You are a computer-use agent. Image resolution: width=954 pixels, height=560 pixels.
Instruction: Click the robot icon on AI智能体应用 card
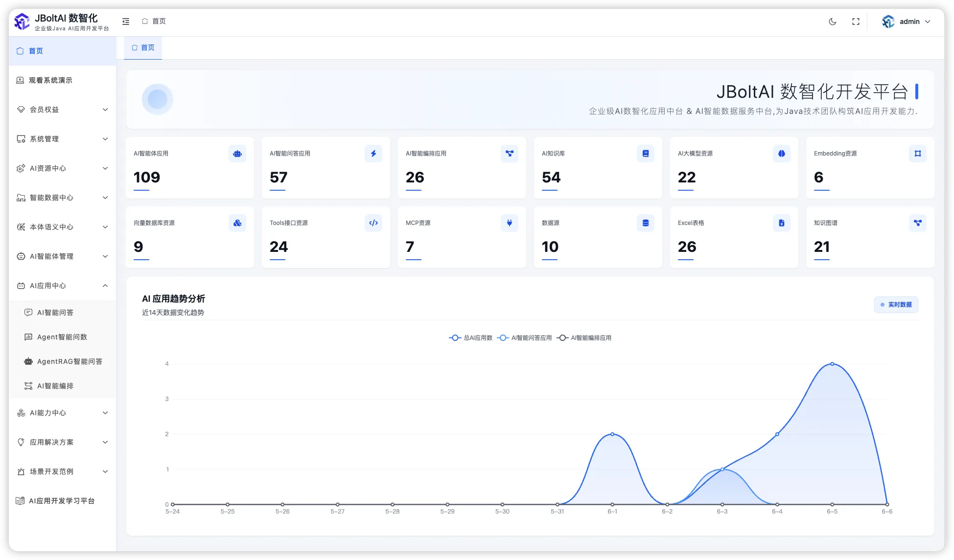(x=237, y=154)
